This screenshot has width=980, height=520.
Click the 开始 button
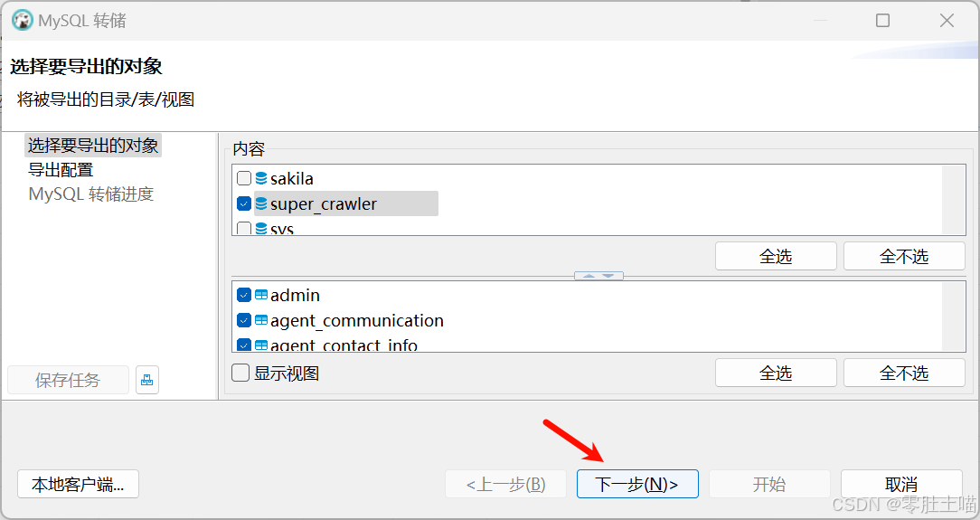pyautogui.click(x=769, y=485)
